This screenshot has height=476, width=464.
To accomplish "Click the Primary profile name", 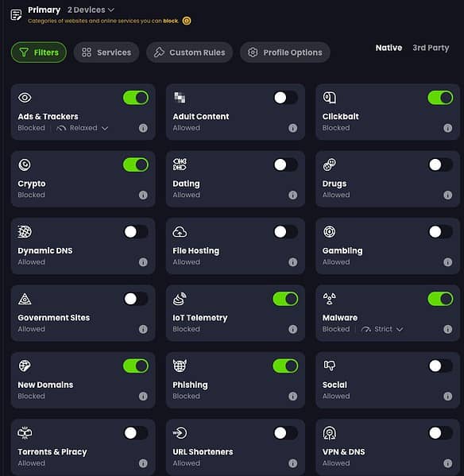I will pos(44,10).
